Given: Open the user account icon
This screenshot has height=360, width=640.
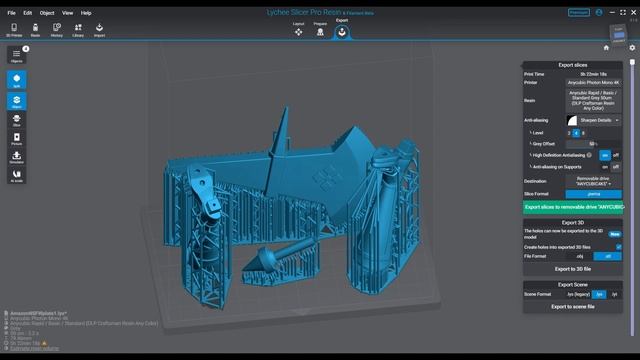Looking at the screenshot, I should [x=599, y=13].
